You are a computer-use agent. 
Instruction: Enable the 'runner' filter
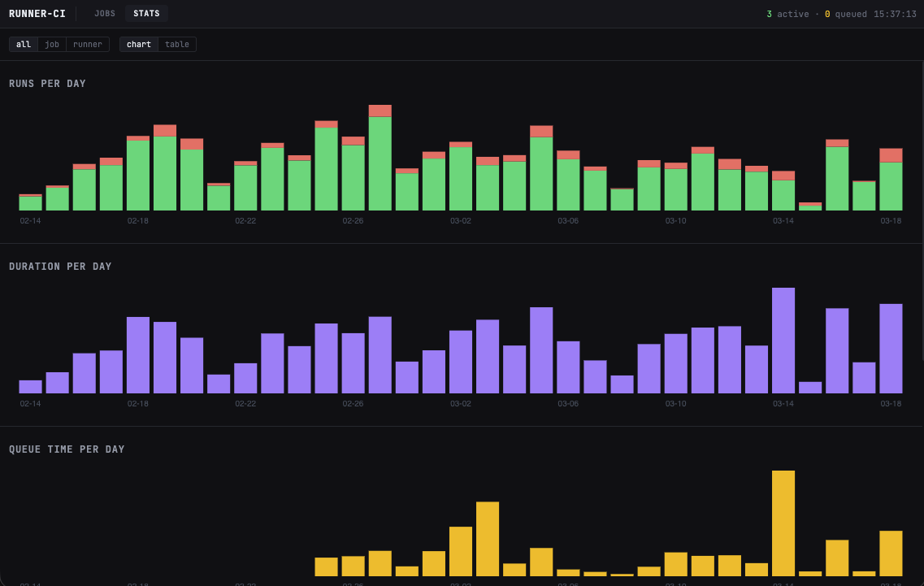pyautogui.click(x=86, y=44)
